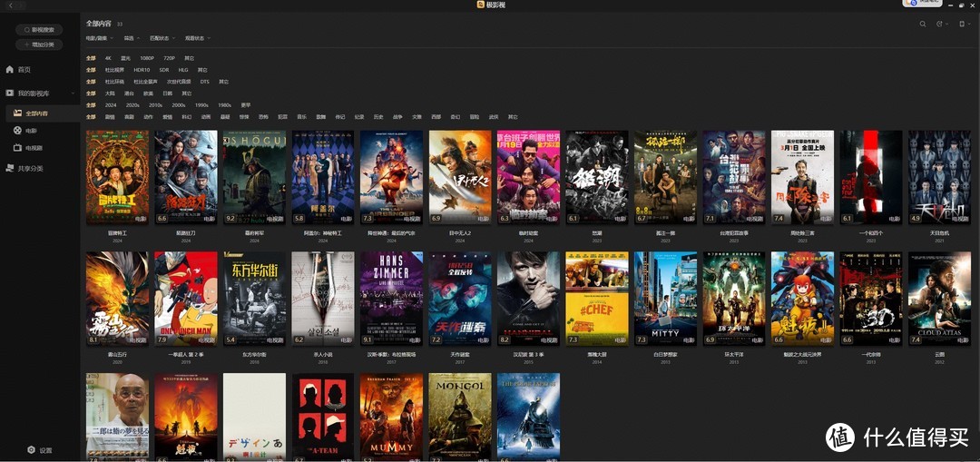Open the 目中无人2 poster
The image size is (980, 462).
[x=460, y=177]
